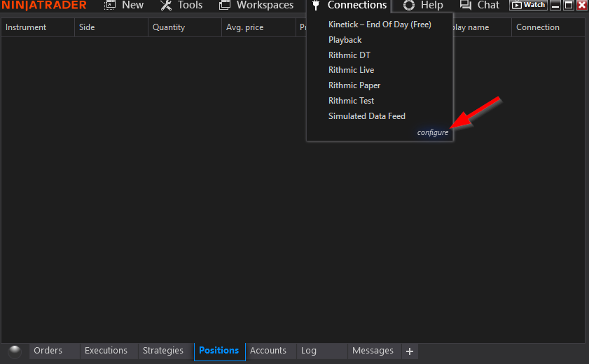Click the Tools wrench icon
This screenshot has height=364, width=589.
[x=166, y=5]
